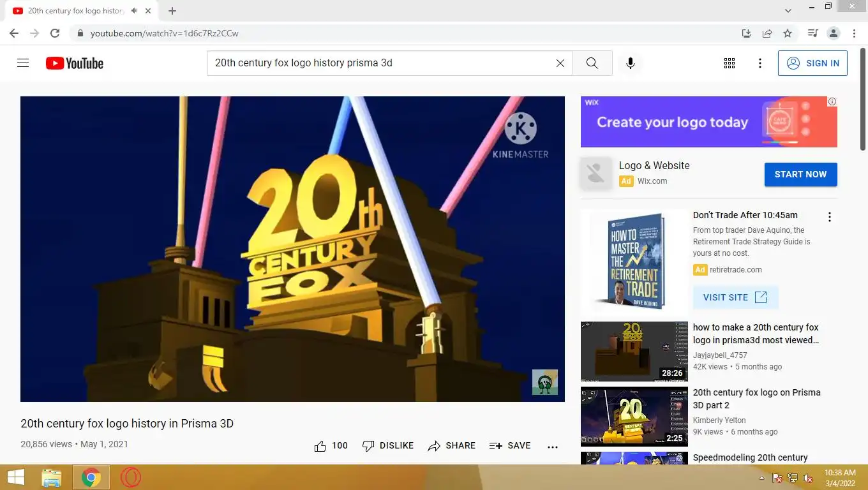Clear the search box with X
The height and width of the screenshot is (490, 868).
(560, 63)
